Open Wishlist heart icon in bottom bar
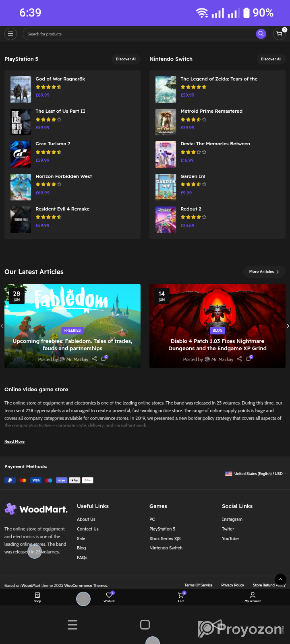The width and height of the screenshot is (290, 644). 109,597
